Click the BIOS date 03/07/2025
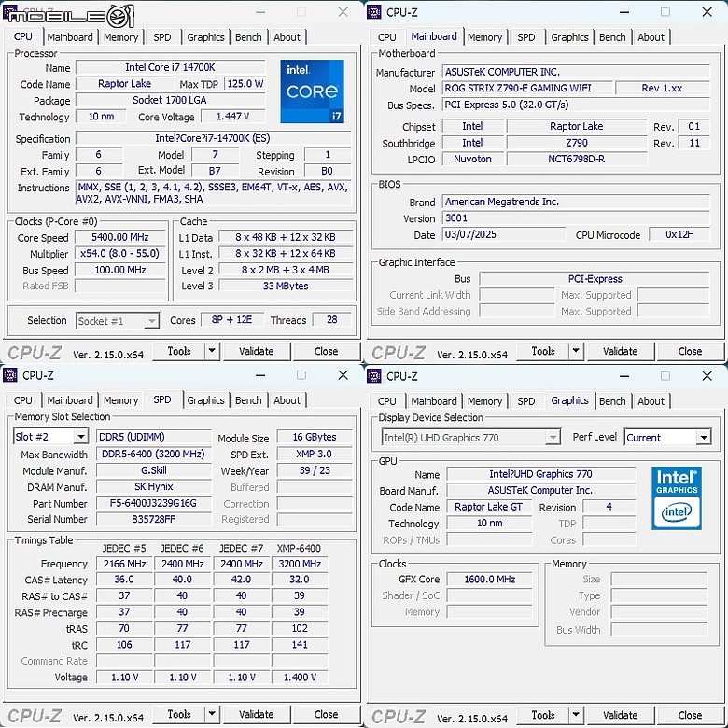The height and width of the screenshot is (728, 728). click(x=504, y=234)
